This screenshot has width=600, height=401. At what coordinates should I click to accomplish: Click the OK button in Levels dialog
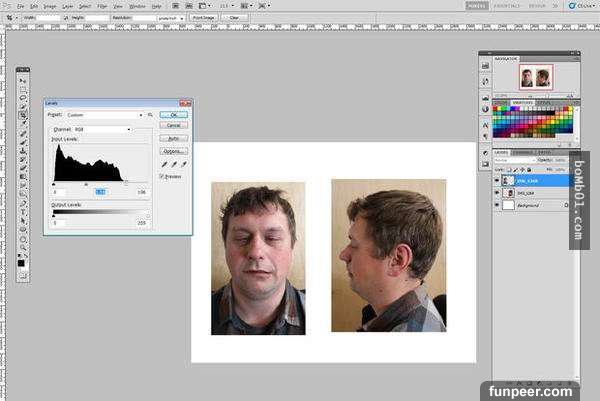click(x=172, y=115)
